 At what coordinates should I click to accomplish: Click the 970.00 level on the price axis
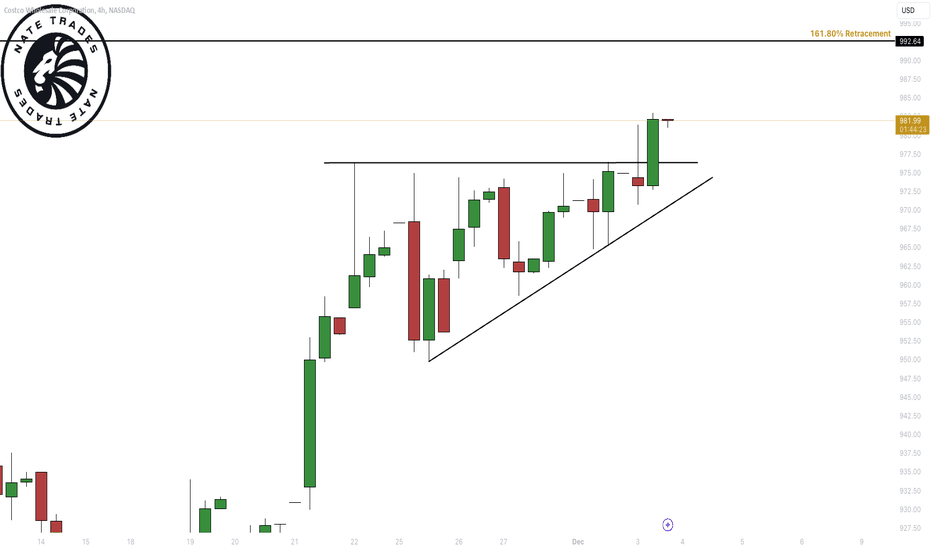point(910,210)
